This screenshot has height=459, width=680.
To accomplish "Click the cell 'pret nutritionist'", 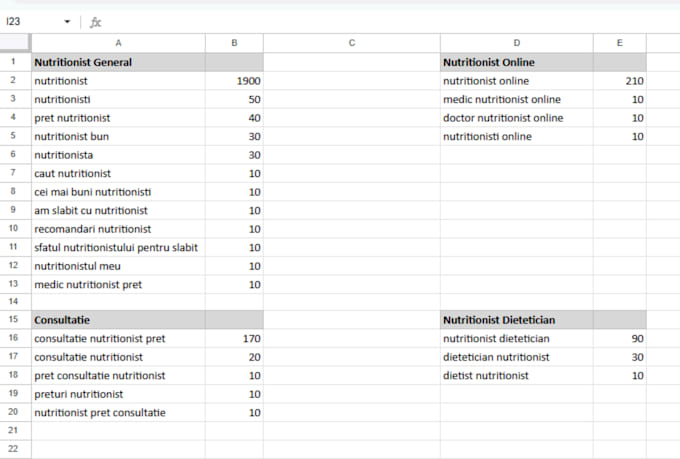I will click(x=118, y=118).
